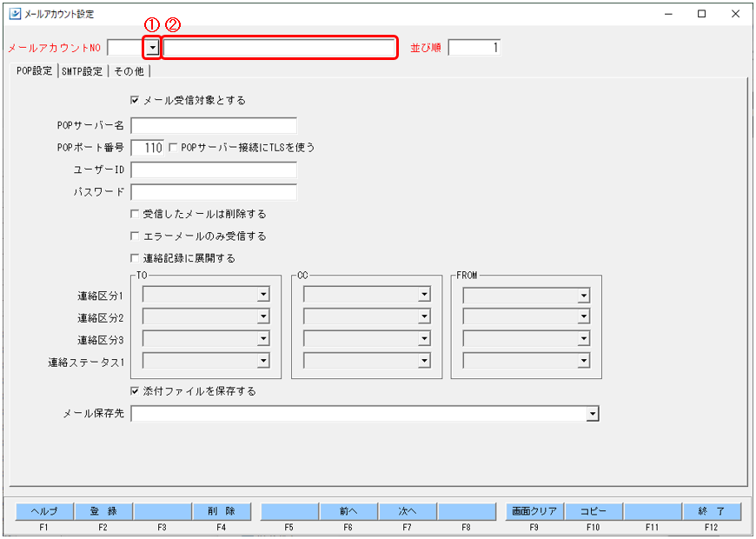The width and height of the screenshot is (756, 539).
Task: Click the blank F5 function button
Action: click(289, 511)
